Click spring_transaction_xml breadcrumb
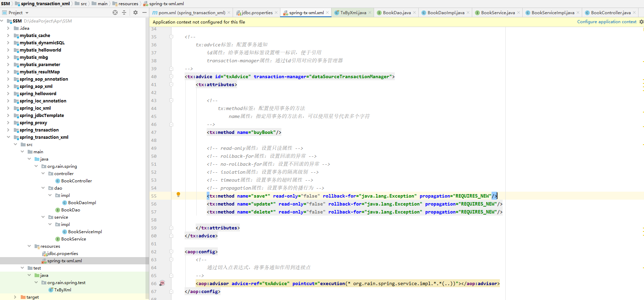 click(45, 3)
